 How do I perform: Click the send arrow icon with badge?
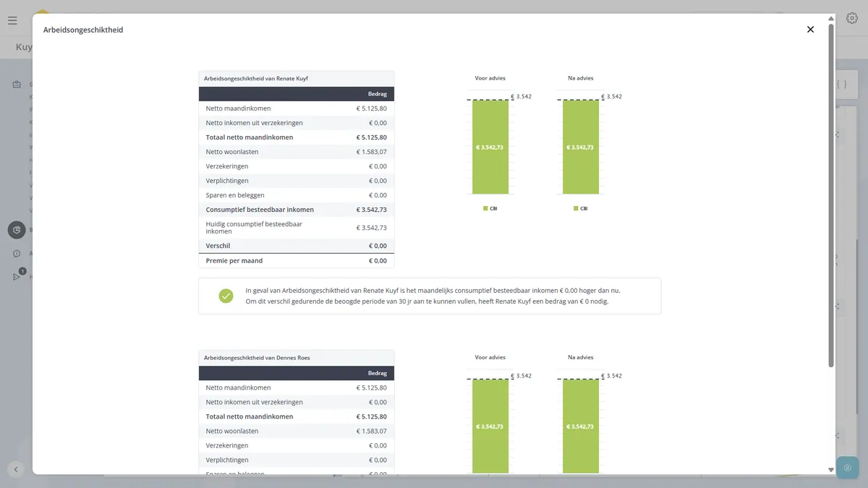17,276
